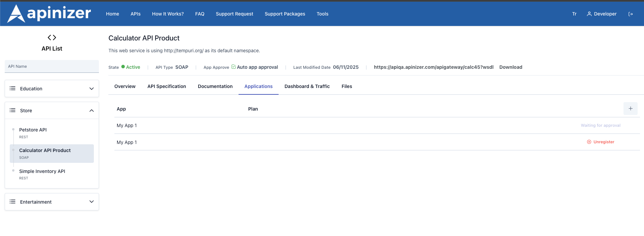644x236 pixels.
Task: Click the Auto app approval check icon
Action: pyautogui.click(x=234, y=67)
